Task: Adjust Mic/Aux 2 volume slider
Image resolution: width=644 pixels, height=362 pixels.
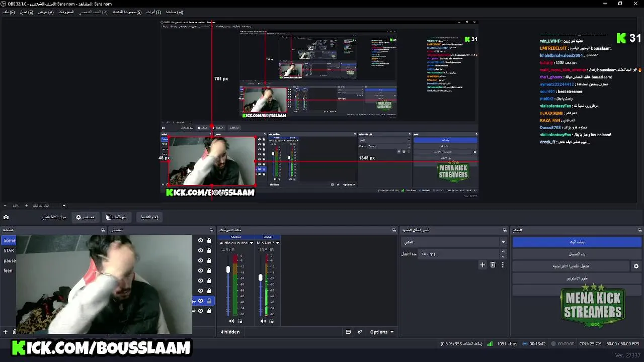Action: coord(260,278)
